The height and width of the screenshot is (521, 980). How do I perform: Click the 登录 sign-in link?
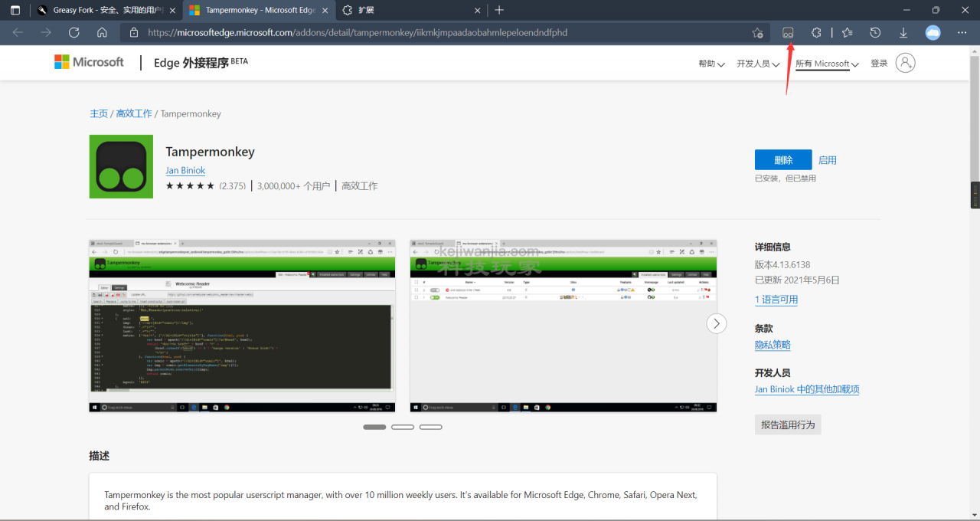(x=879, y=64)
